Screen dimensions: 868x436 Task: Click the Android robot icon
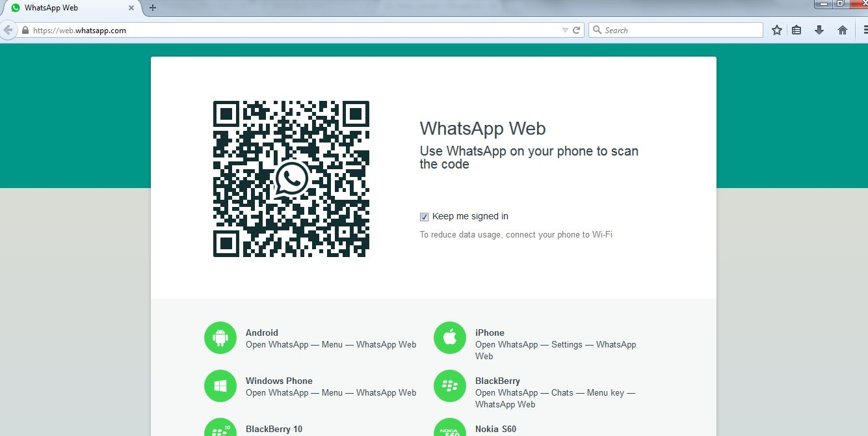click(x=220, y=338)
